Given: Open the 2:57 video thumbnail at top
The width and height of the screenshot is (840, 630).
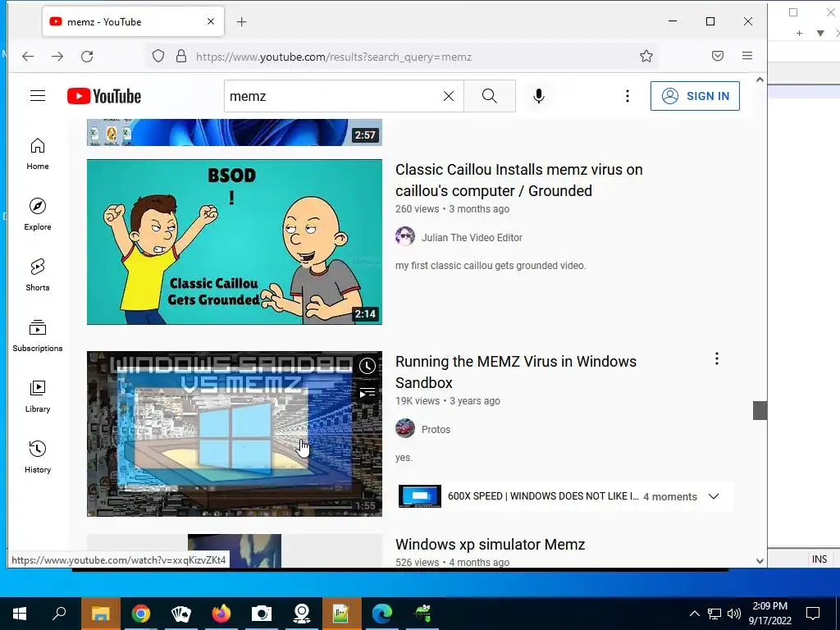Looking at the screenshot, I should [235, 132].
